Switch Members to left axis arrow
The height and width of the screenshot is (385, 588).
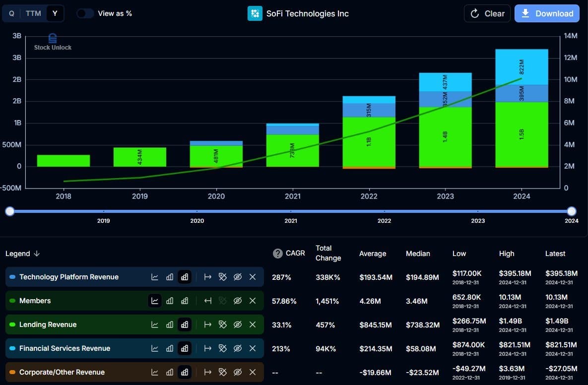click(208, 301)
